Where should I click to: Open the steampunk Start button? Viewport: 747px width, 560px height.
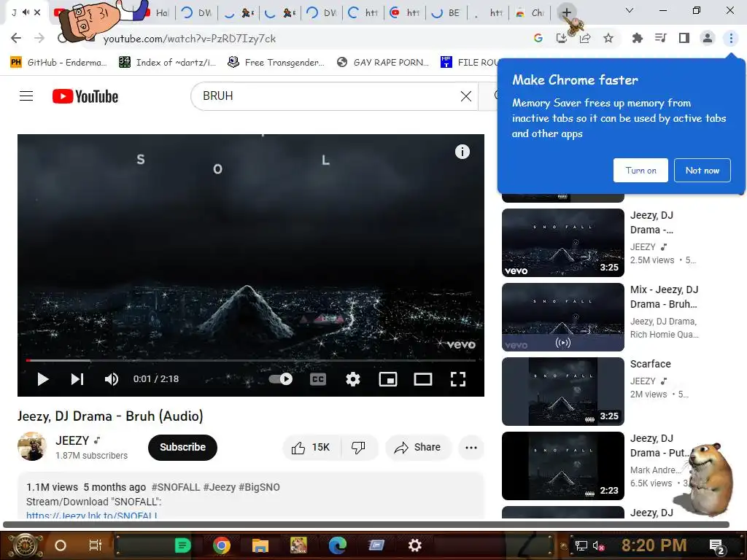(x=27, y=545)
